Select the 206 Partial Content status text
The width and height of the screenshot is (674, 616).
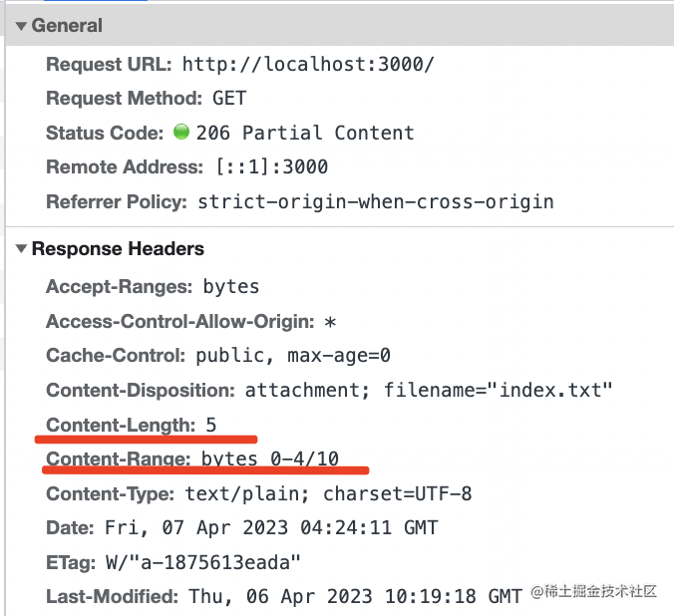click(x=305, y=133)
